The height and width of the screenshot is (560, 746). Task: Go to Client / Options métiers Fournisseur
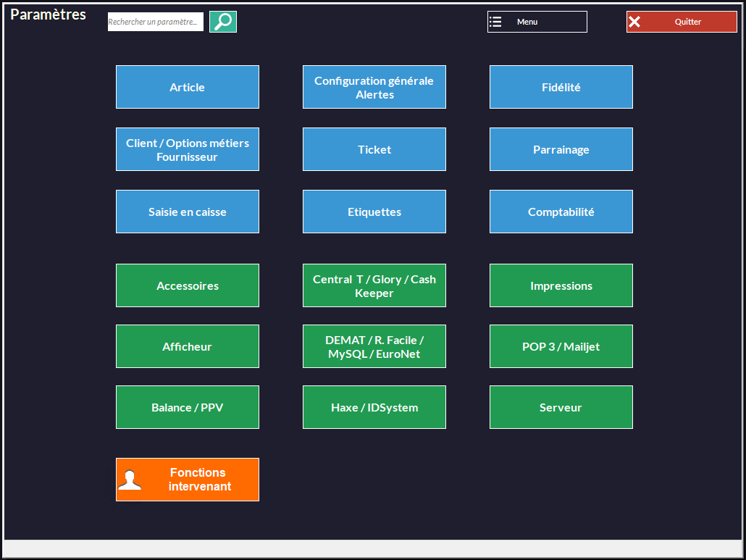188,149
